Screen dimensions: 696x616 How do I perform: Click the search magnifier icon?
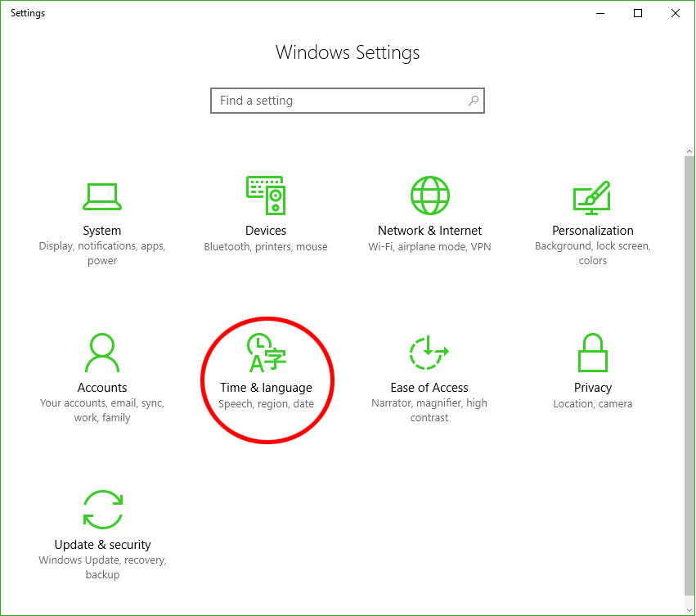click(474, 101)
